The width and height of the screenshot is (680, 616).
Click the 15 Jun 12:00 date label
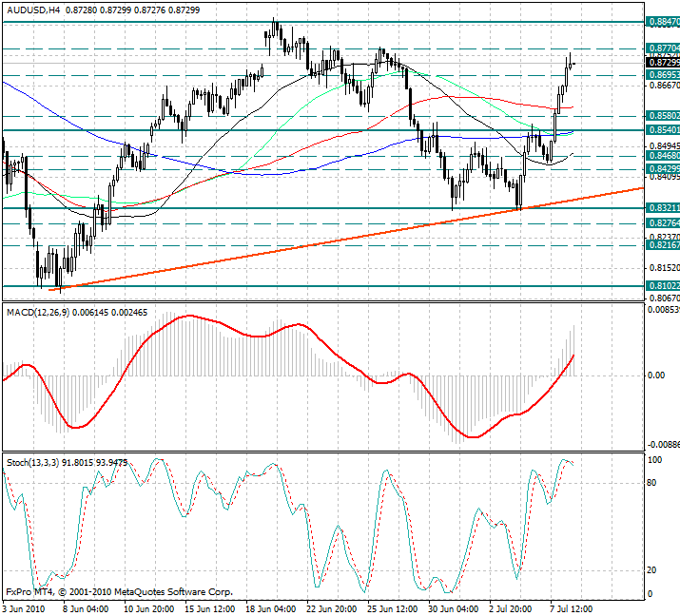210,609
